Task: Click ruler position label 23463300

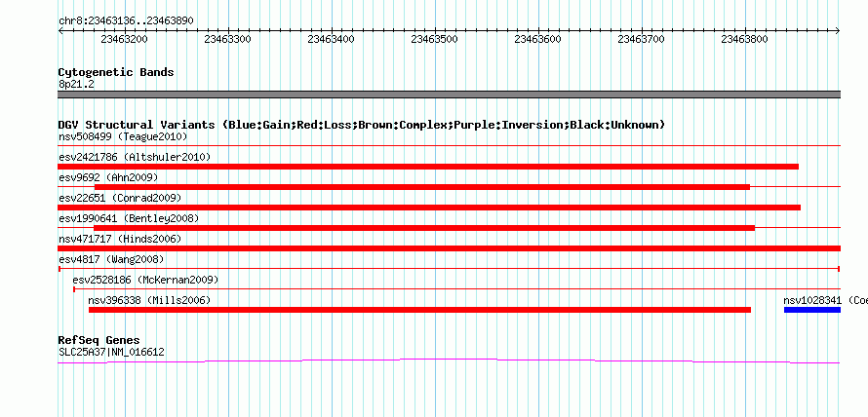Action: pos(227,39)
